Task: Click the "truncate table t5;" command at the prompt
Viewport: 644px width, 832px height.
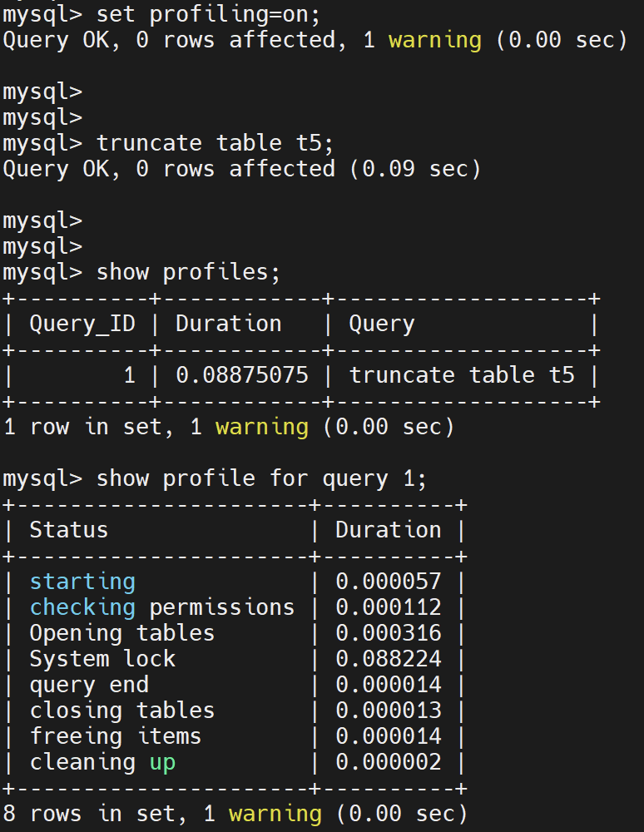Action: tap(215, 143)
